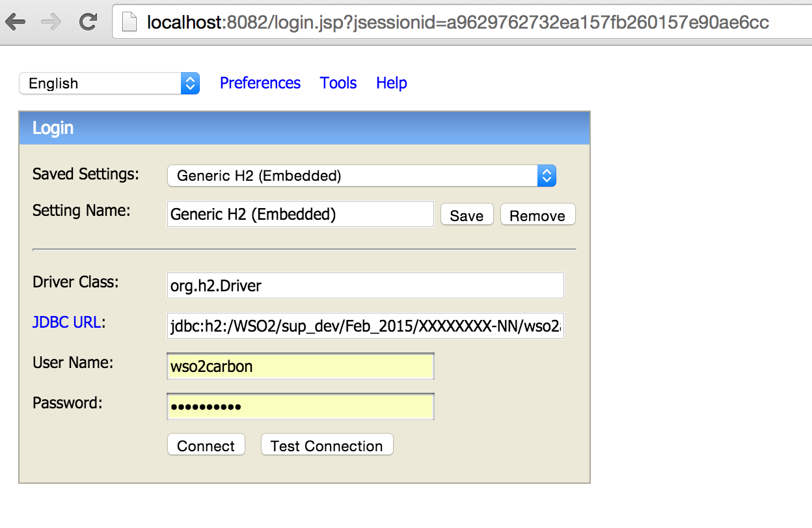Viewport: 812px width, 528px height.
Task: Click the page document icon in address bar
Action: coord(130,23)
